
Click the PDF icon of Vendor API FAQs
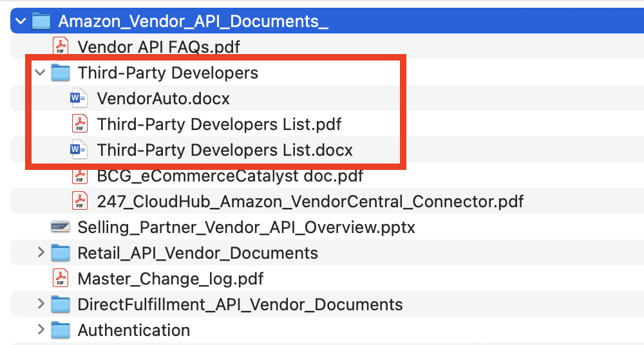click(x=61, y=46)
